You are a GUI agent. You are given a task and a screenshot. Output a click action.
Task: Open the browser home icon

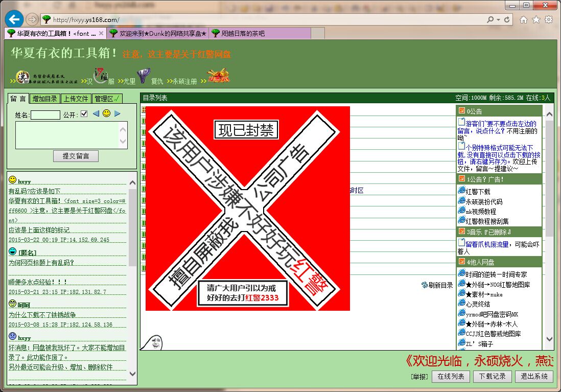(x=523, y=20)
